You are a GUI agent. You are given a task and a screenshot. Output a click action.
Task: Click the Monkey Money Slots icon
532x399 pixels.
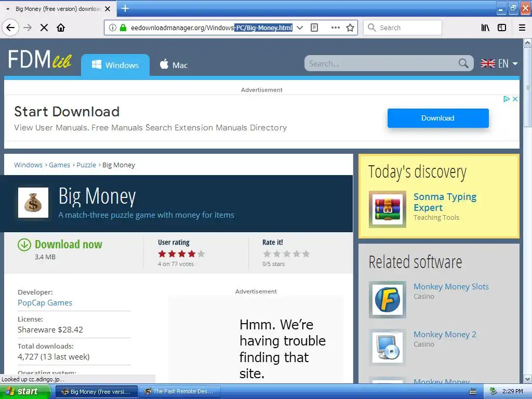tap(388, 300)
